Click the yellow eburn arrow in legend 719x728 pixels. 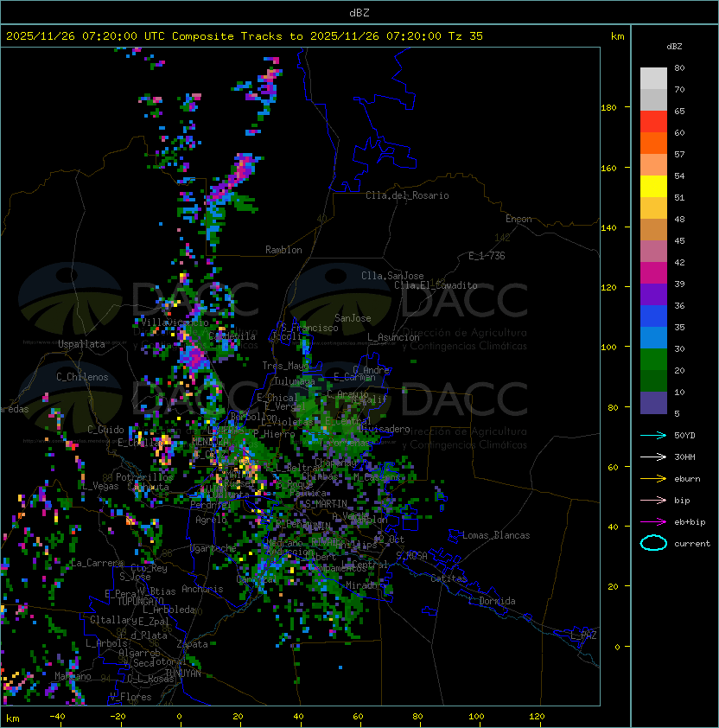click(x=653, y=479)
